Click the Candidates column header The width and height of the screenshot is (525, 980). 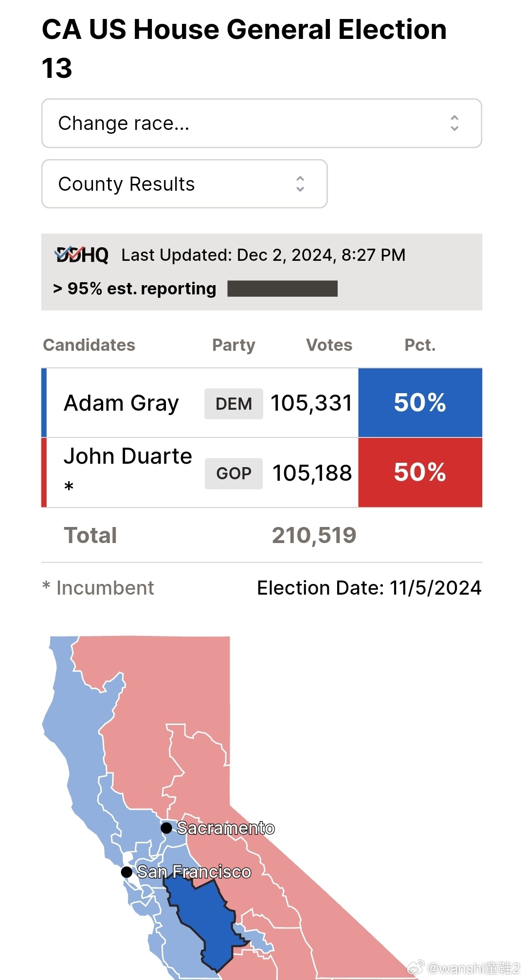point(89,345)
